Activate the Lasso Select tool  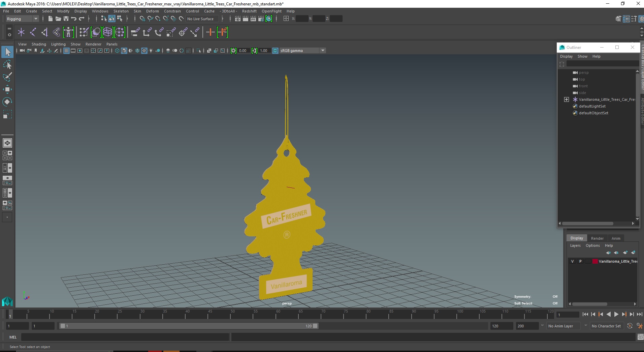point(7,64)
